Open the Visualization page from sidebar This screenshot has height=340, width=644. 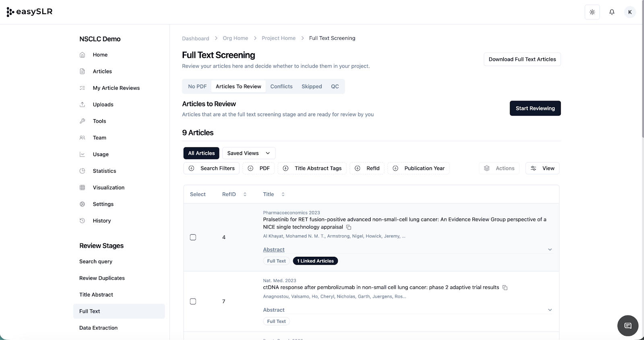tap(108, 188)
